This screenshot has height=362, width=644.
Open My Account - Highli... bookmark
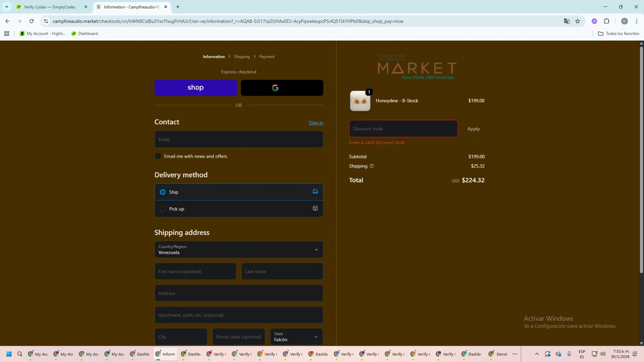pyautogui.click(x=43, y=33)
